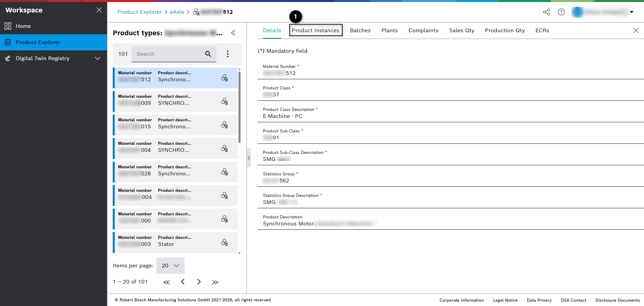
Task: Open the Home sidebar item
Action: 54,26
